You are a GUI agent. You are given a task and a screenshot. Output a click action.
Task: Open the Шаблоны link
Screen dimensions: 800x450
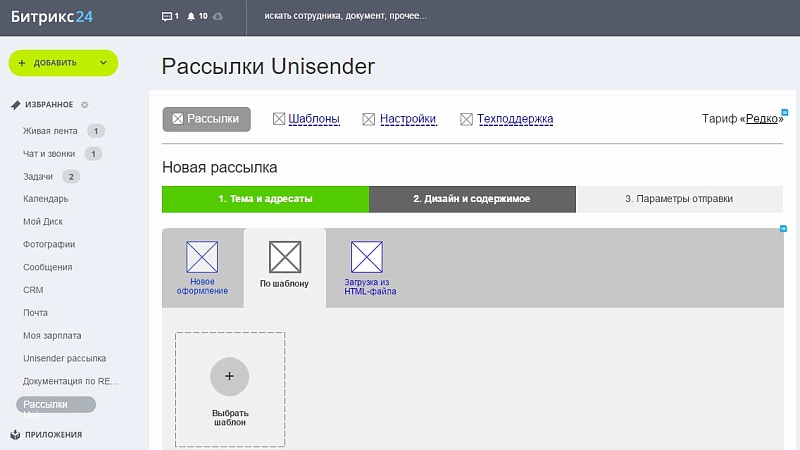coord(314,119)
